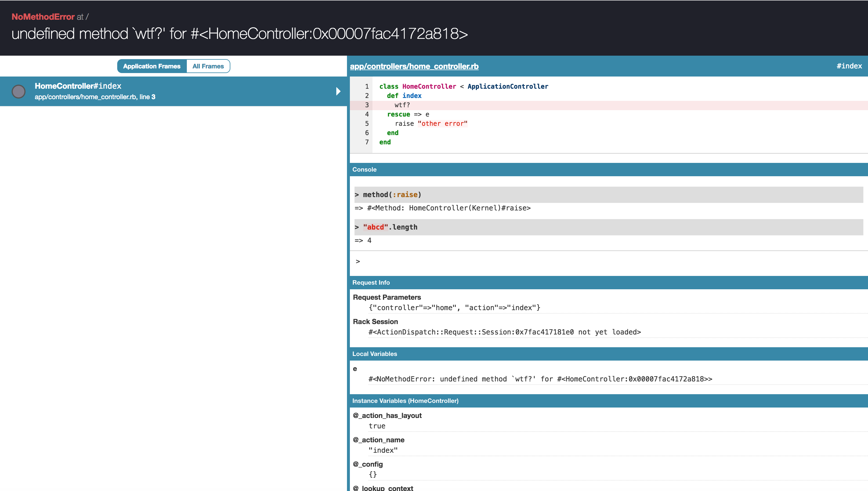Viewport: 868px width, 491px height.
Task: Click the @_action_has_layout variable name
Action: [387, 415]
